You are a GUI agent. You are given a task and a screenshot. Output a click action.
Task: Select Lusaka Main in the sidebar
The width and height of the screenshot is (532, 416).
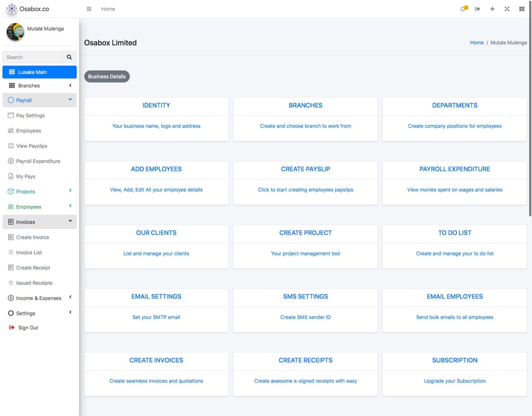point(39,72)
